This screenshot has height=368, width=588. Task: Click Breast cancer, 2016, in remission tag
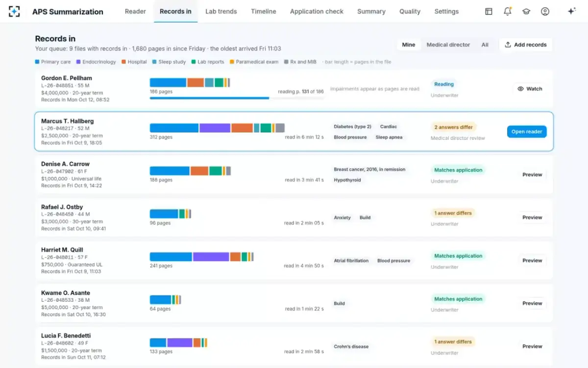point(369,169)
